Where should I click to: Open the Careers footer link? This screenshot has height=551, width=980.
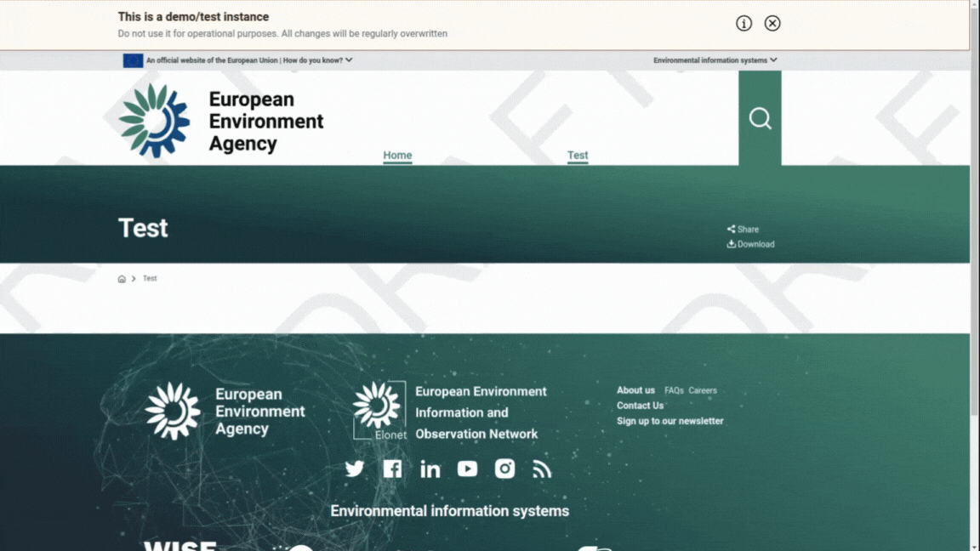[x=703, y=390]
